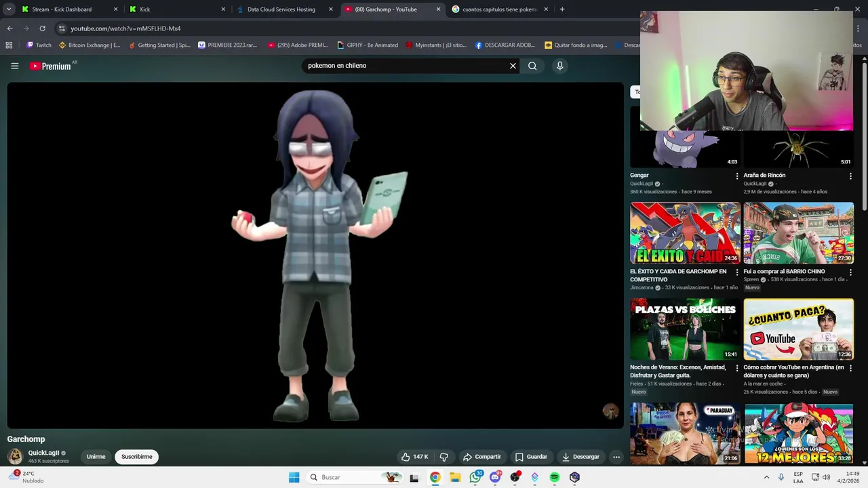Reload the page
The image size is (868, 488).
[x=42, y=28]
